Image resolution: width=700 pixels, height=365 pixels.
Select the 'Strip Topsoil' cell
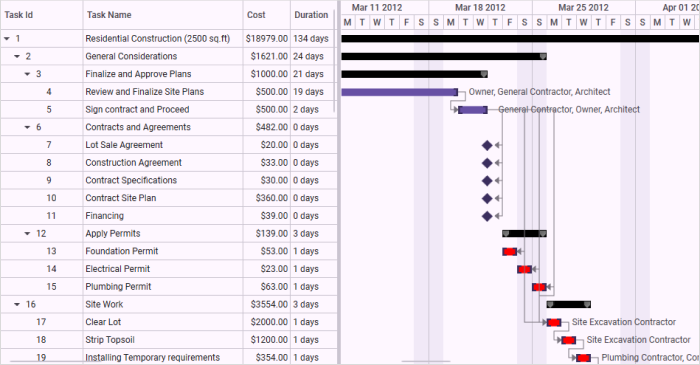(163, 340)
